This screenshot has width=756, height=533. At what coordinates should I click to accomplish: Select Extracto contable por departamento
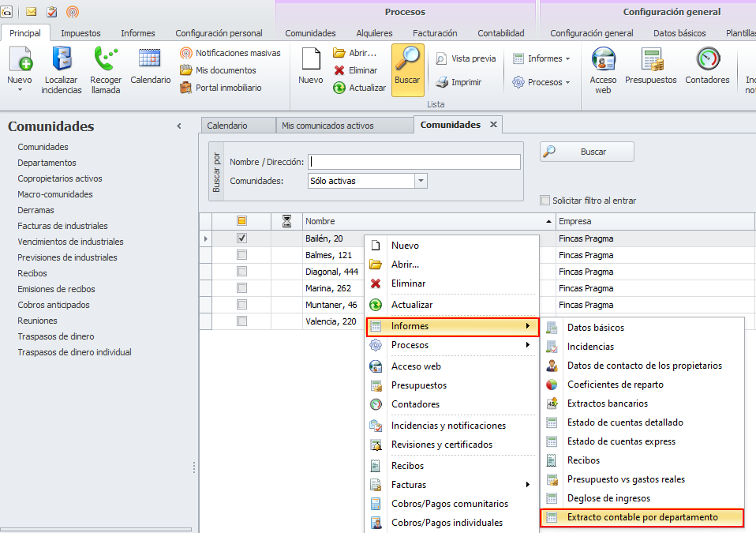642,517
